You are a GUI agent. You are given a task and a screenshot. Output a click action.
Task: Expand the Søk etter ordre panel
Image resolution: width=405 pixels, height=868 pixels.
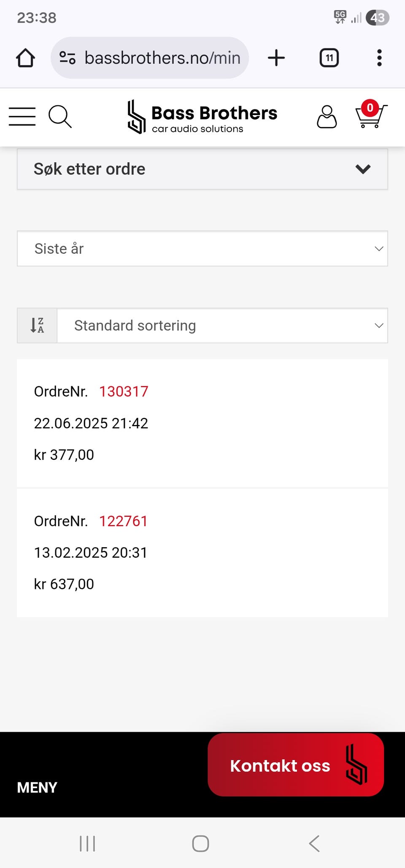coord(202,169)
